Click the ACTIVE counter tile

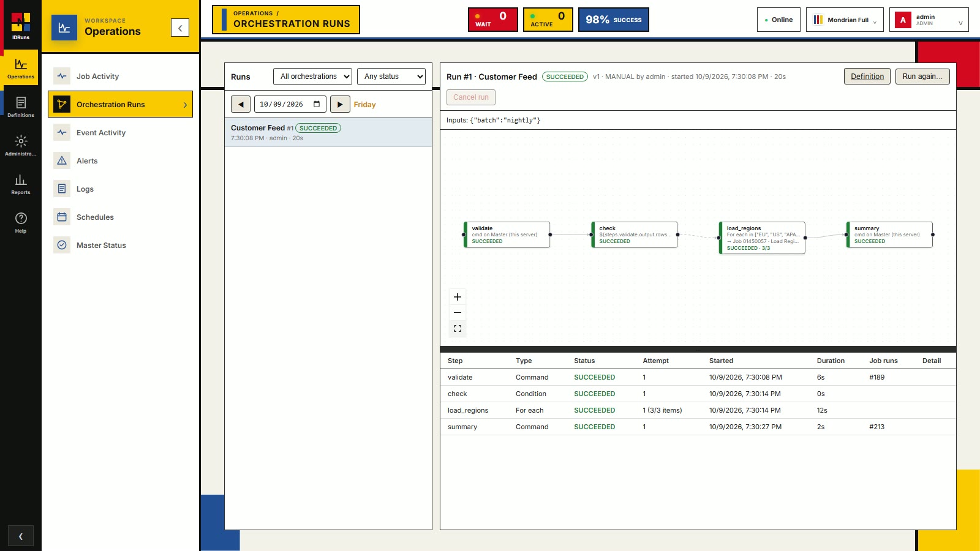click(548, 20)
